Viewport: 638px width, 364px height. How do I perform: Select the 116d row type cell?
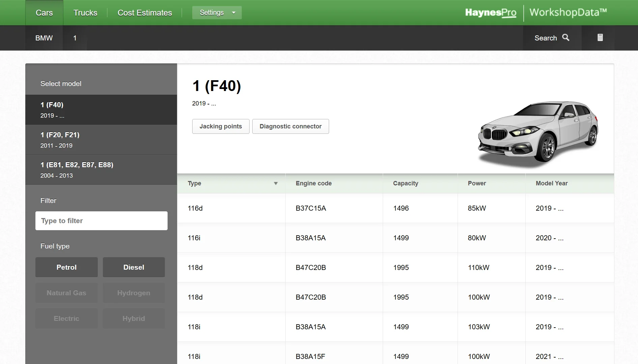coord(231,208)
